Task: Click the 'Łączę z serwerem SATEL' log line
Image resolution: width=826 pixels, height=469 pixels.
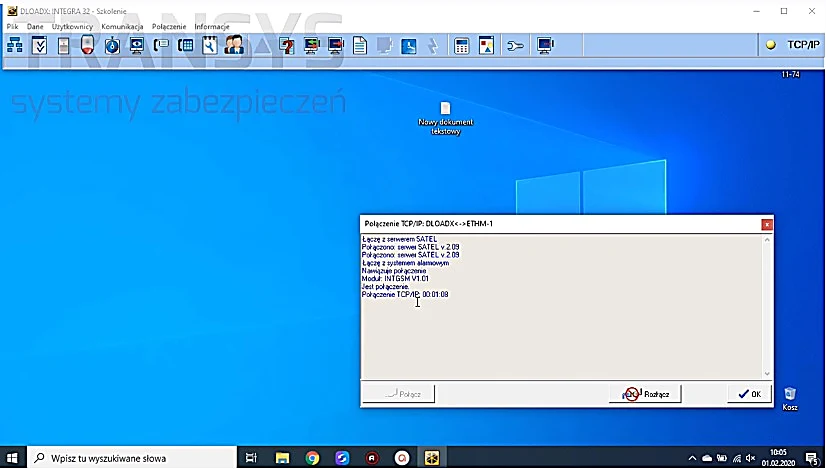Action: [x=399, y=239]
